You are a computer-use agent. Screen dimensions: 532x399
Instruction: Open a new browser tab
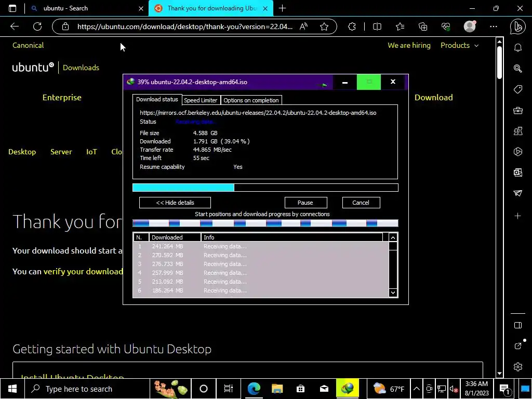282,8
